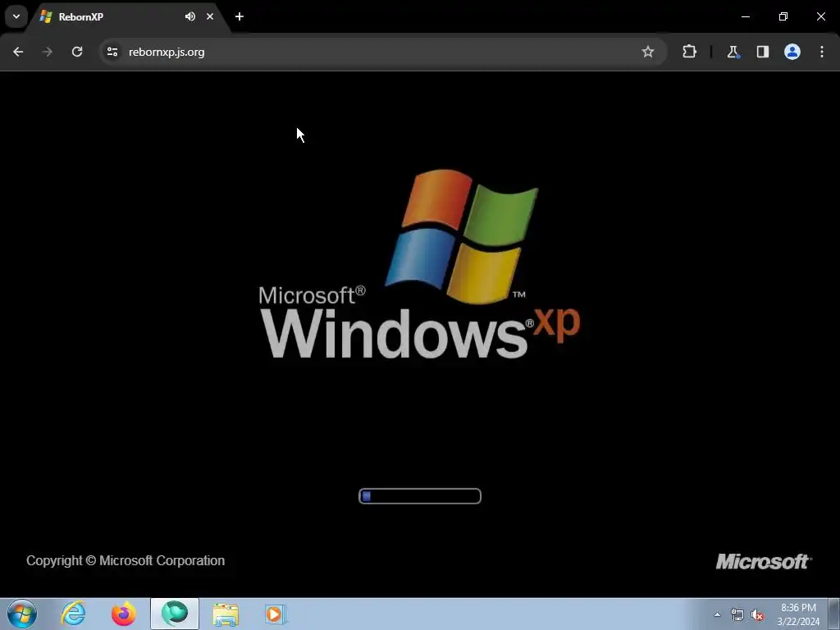Restore down the Chrome window

point(783,16)
